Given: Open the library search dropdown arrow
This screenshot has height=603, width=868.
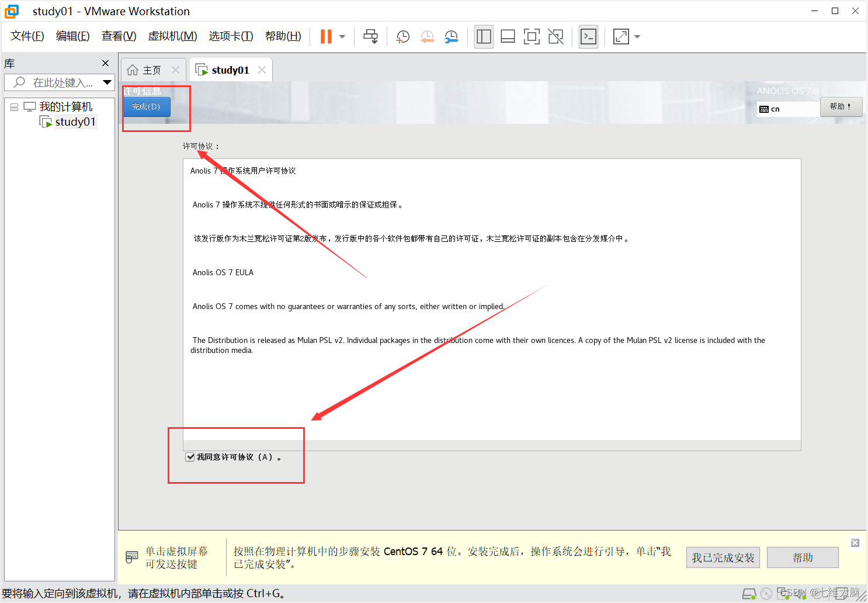Looking at the screenshot, I should click(107, 82).
